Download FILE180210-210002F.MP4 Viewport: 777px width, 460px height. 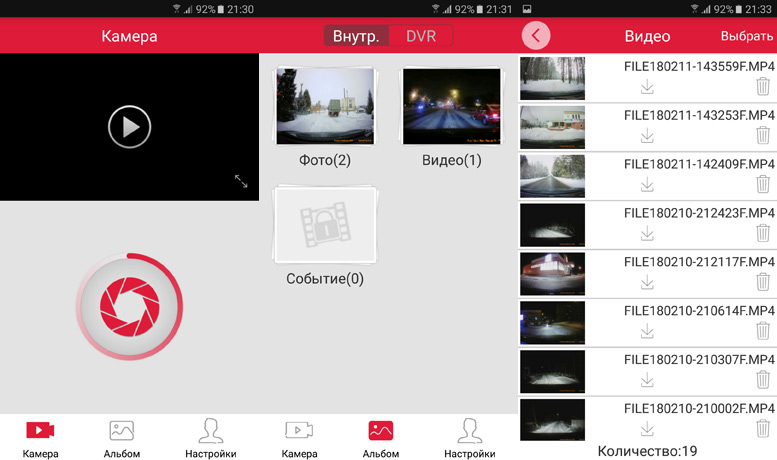(647, 429)
